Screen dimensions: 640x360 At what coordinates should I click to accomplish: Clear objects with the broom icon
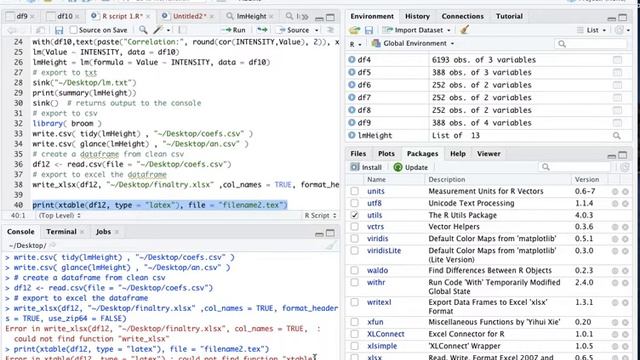[464, 30]
